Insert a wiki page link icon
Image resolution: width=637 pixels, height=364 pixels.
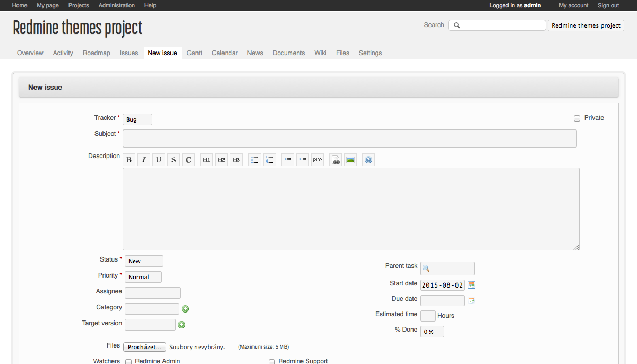point(335,160)
